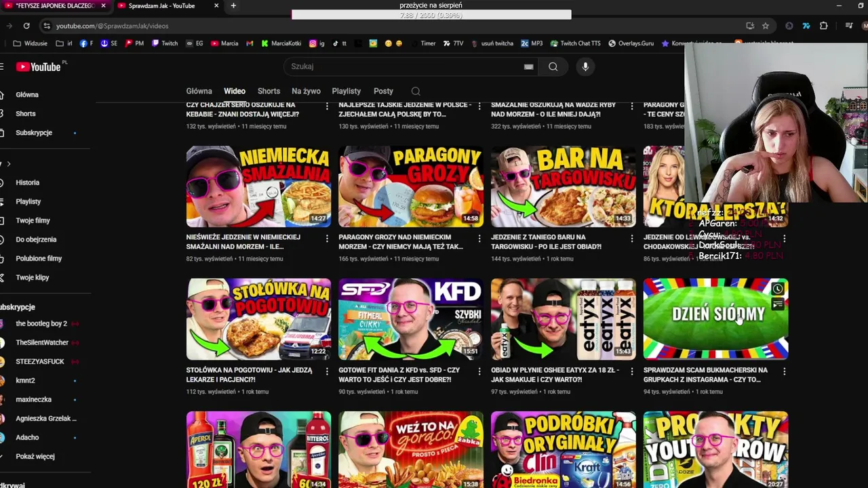
Task: Go to Subskrypcje feed in sidebar
Action: pos(34,132)
